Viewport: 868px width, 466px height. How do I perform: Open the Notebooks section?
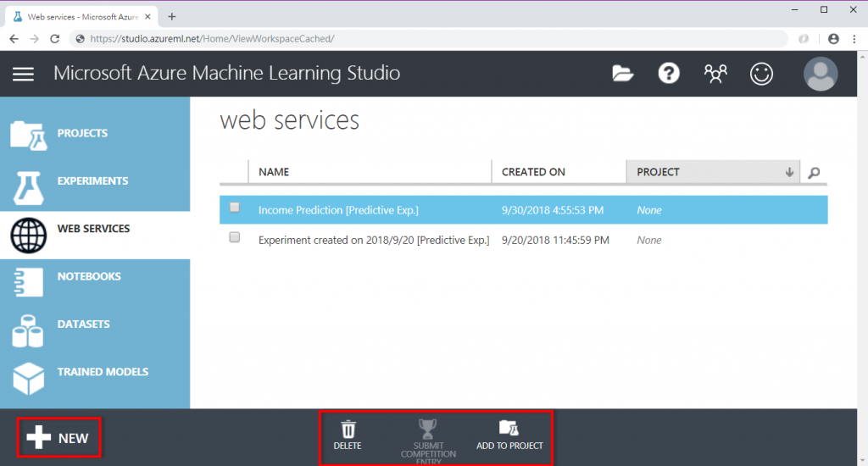(89, 276)
